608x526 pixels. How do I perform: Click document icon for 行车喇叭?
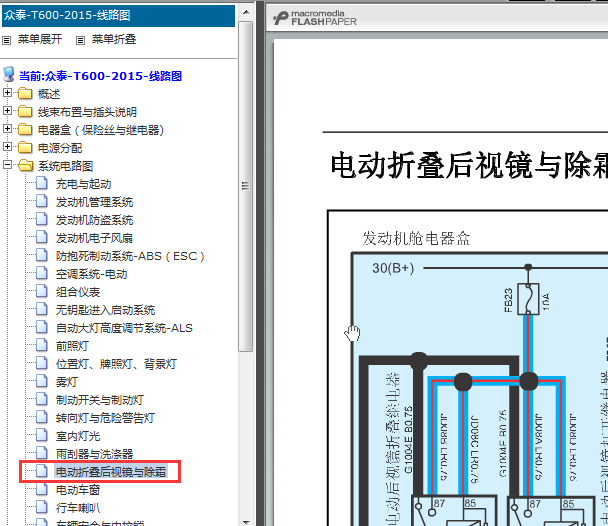point(42,507)
